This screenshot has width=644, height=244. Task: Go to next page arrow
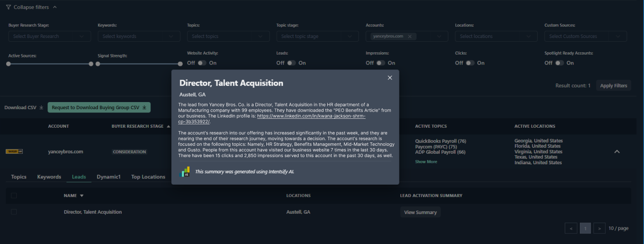(x=599, y=228)
